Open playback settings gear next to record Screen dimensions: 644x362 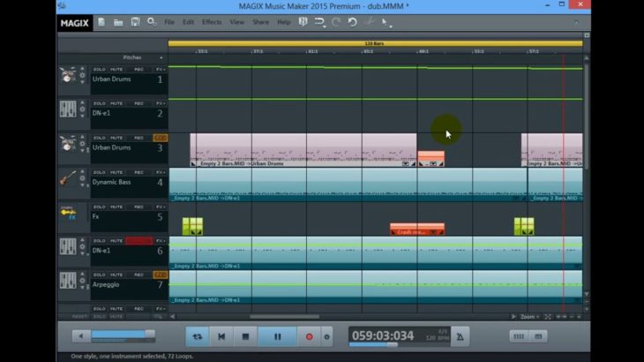pyautogui.click(x=327, y=336)
